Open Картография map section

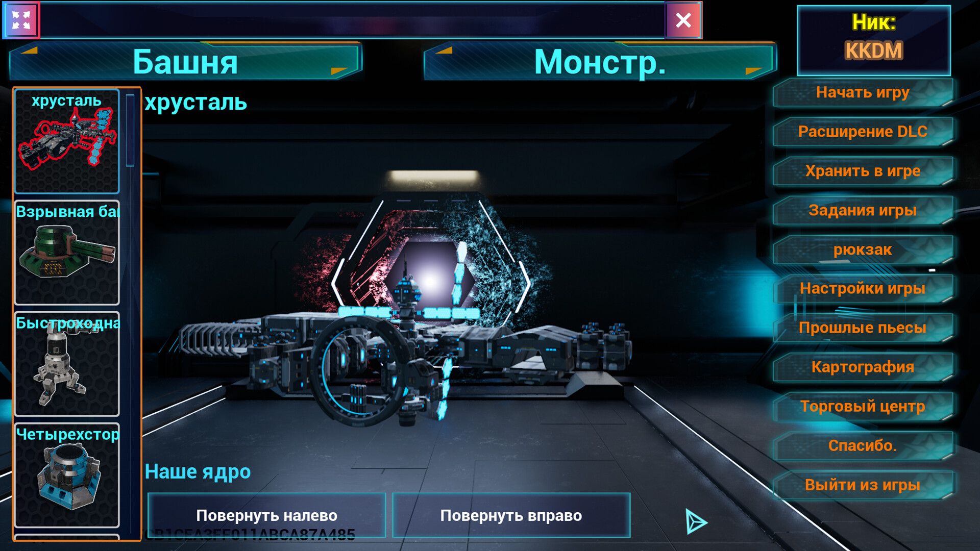863,367
